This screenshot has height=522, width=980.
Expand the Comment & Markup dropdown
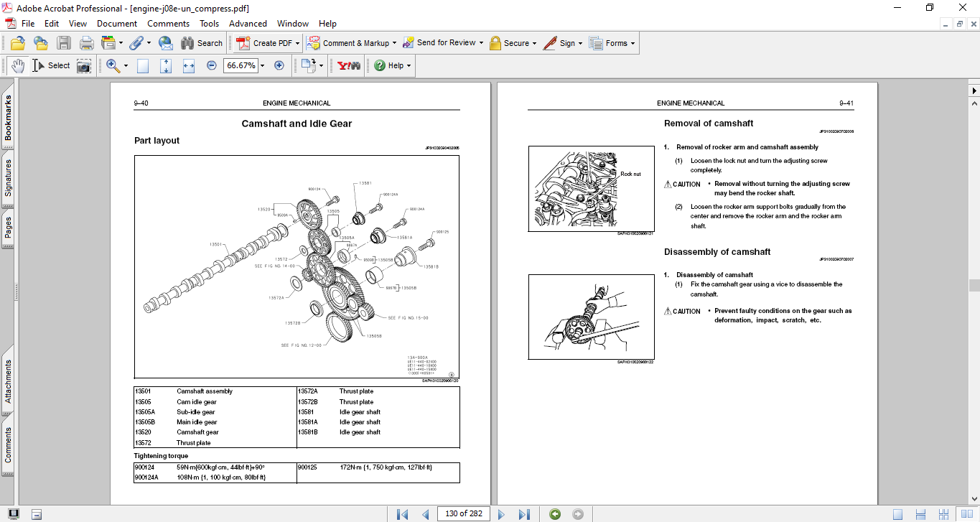[394, 43]
